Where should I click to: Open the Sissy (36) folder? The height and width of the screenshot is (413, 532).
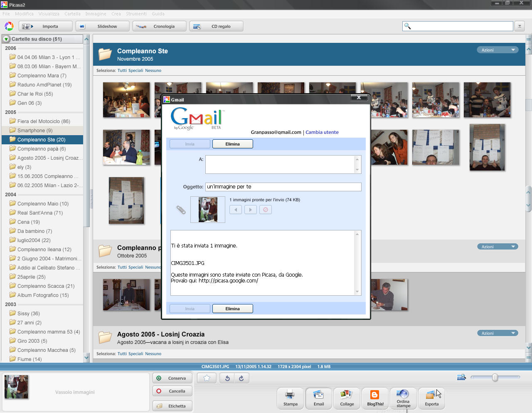[42, 314]
